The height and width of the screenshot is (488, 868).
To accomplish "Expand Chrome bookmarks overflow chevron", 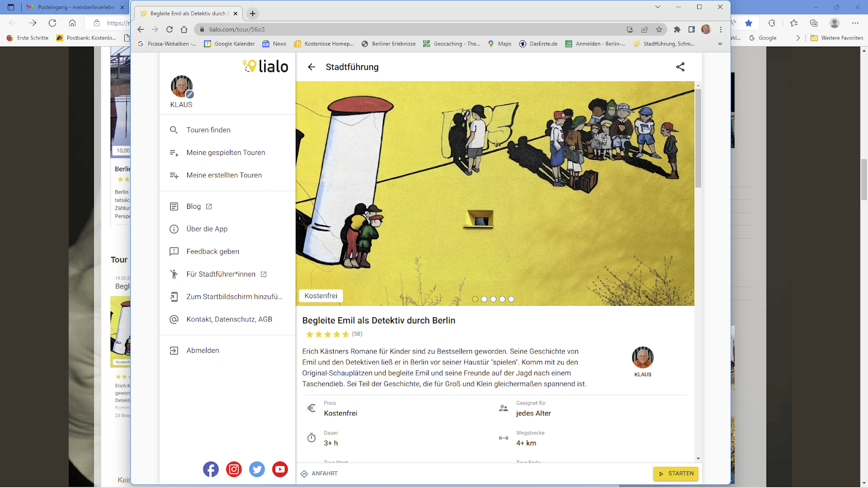I will (720, 44).
